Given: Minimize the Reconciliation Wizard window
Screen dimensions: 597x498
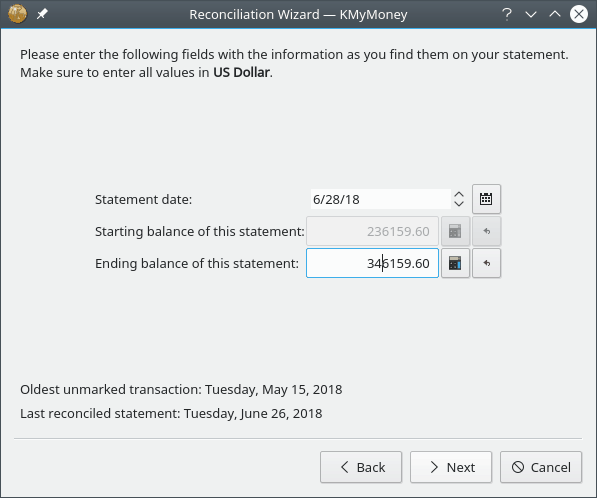Looking at the screenshot, I should coord(531,14).
